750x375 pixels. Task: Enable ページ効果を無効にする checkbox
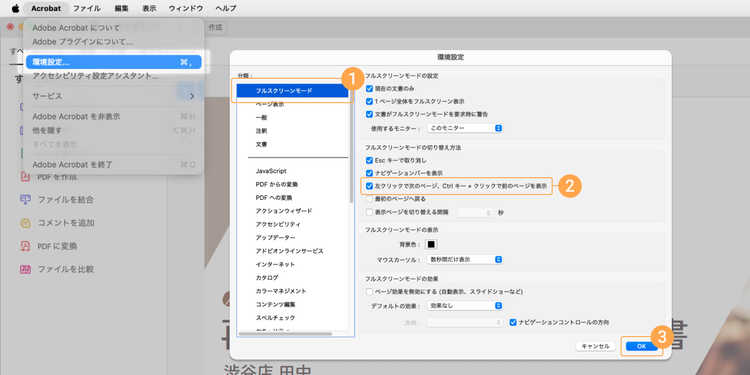click(369, 291)
